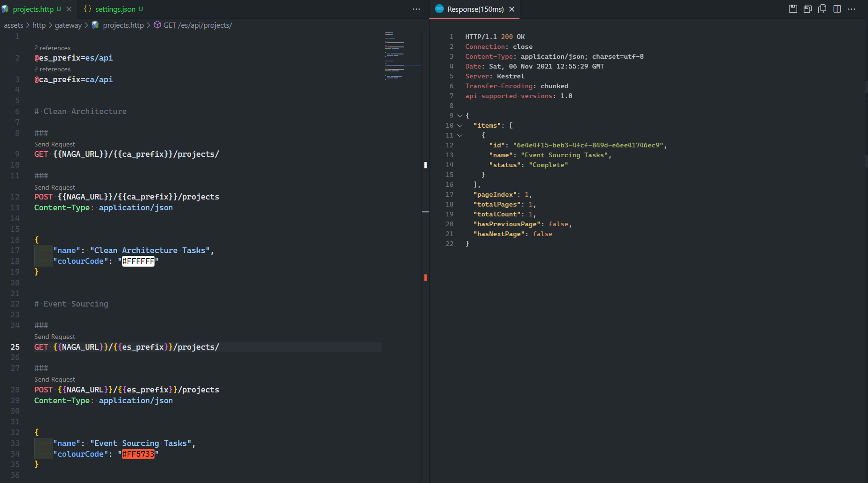Copy response body to clipboard
Image resolution: width=868 pixels, height=483 pixels.
point(822,9)
